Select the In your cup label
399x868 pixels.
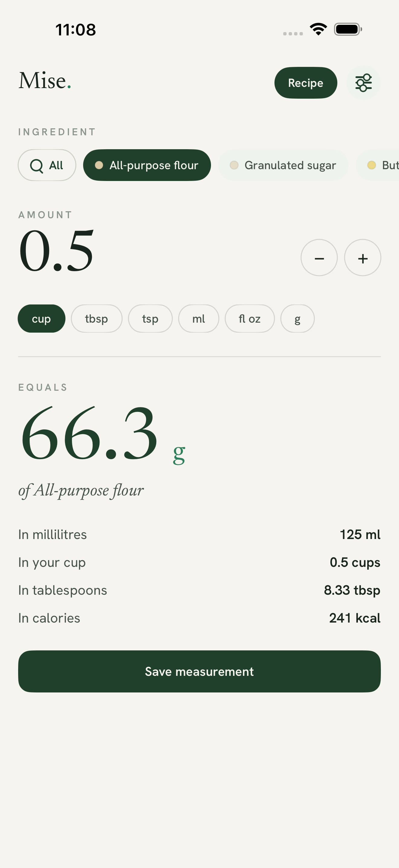click(52, 562)
